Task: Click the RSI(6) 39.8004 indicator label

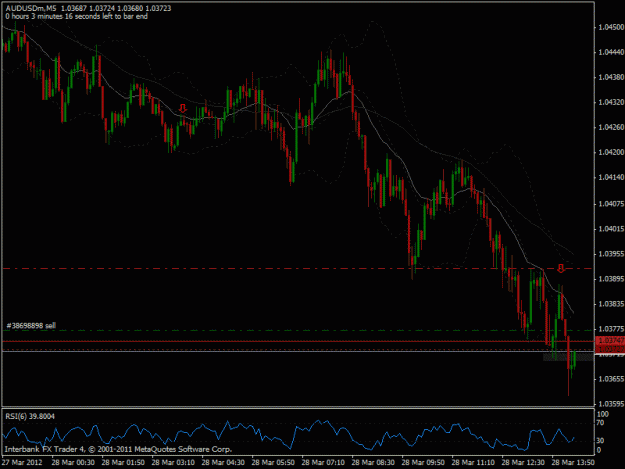Action: click(30, 416)
